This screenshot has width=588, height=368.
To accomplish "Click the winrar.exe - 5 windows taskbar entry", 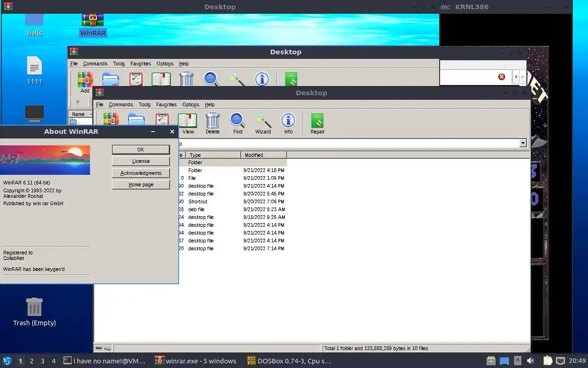I will 196,361.
